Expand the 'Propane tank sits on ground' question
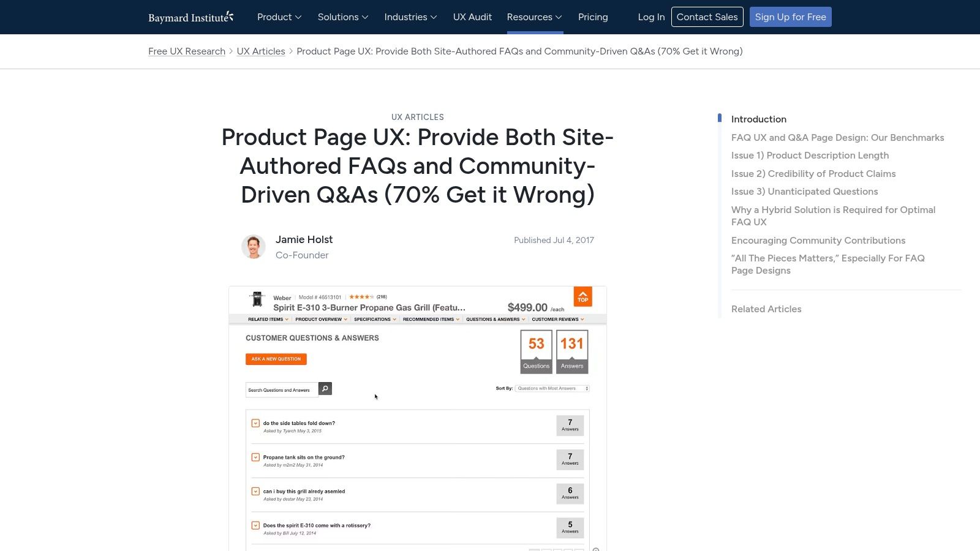Screen dimensions: 980x551 [255, 457]
